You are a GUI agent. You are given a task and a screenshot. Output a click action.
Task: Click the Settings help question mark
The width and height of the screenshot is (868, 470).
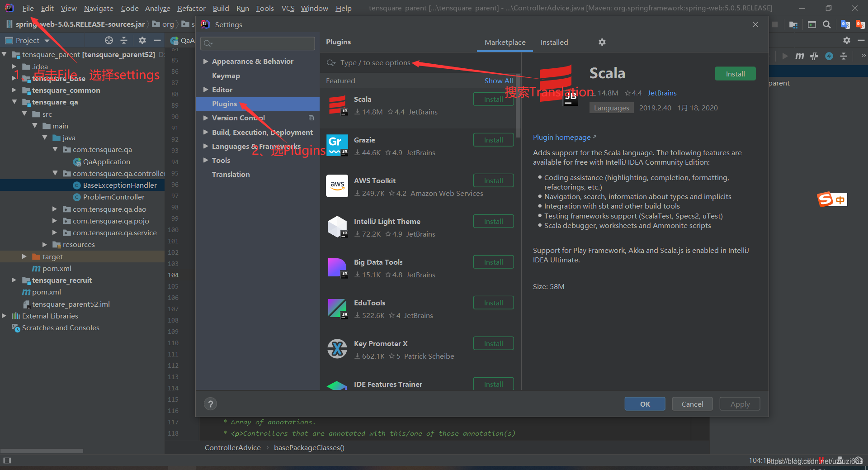[x=210, y=404]
